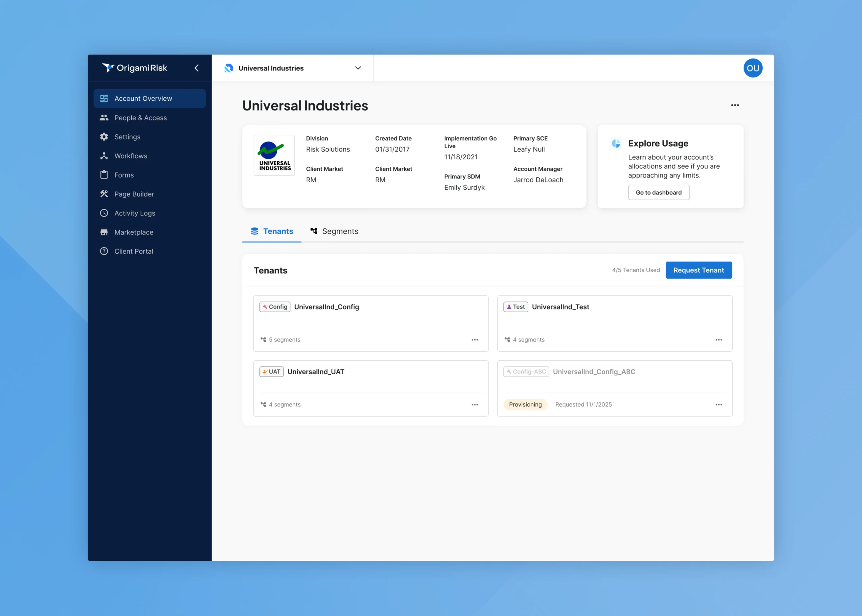
Task: Click the People & Access users icon
Action: click(104, 118)
